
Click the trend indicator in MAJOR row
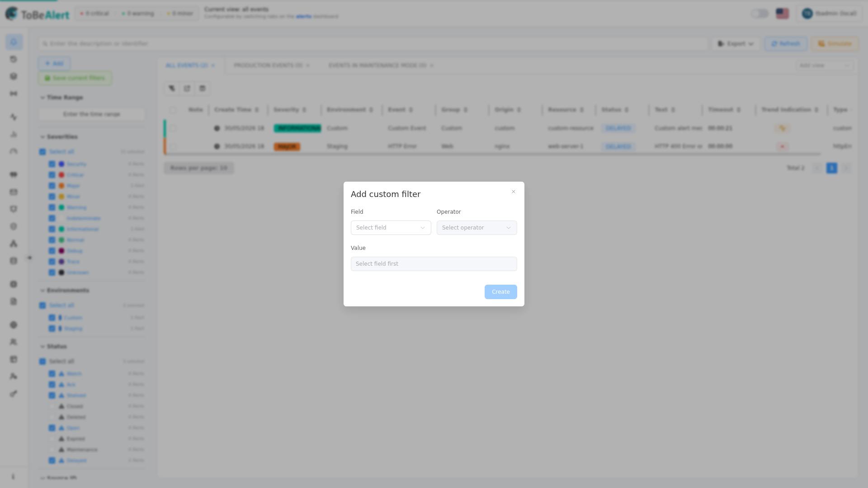[782, 146]
